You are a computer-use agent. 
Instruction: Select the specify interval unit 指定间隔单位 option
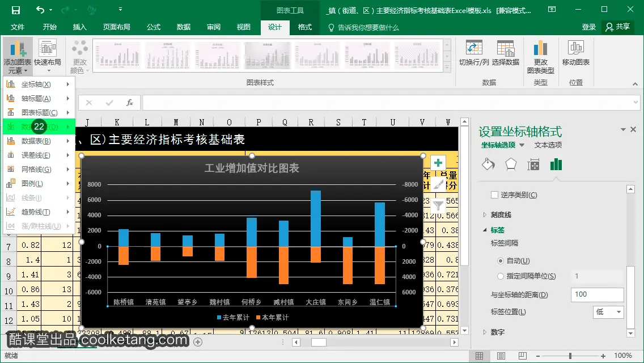coord(500,276)
